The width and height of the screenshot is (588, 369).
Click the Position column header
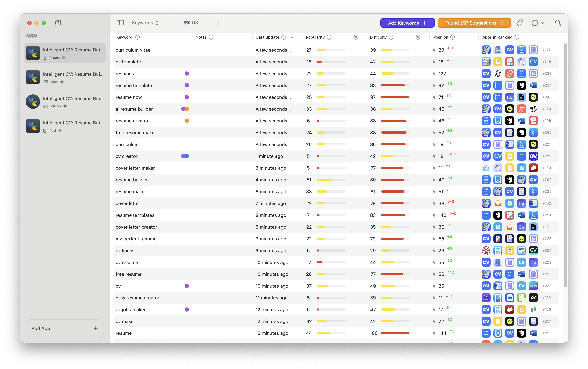[440, 37]
